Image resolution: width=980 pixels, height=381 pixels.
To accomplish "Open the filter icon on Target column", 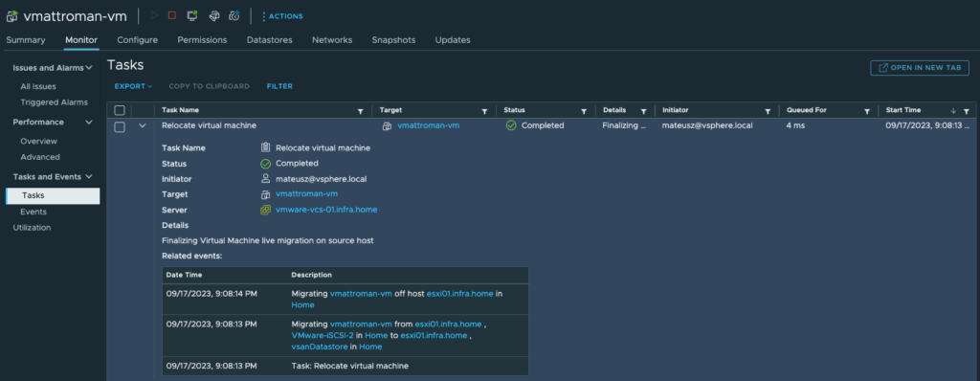I will [x=484, y=111].
